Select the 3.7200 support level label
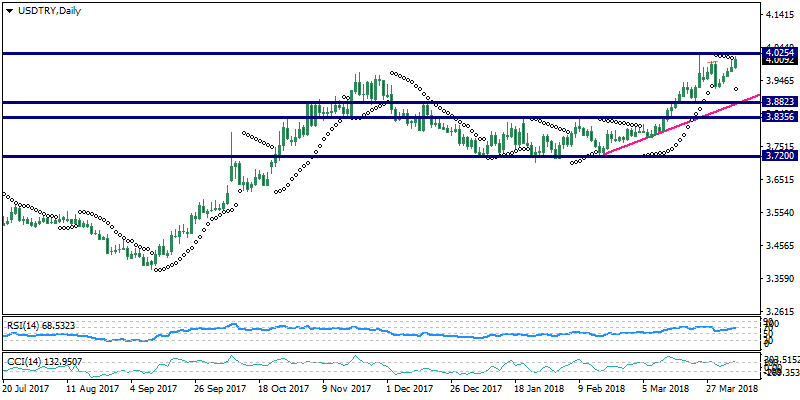The image size is (800, 400). [x=778, y=156]
